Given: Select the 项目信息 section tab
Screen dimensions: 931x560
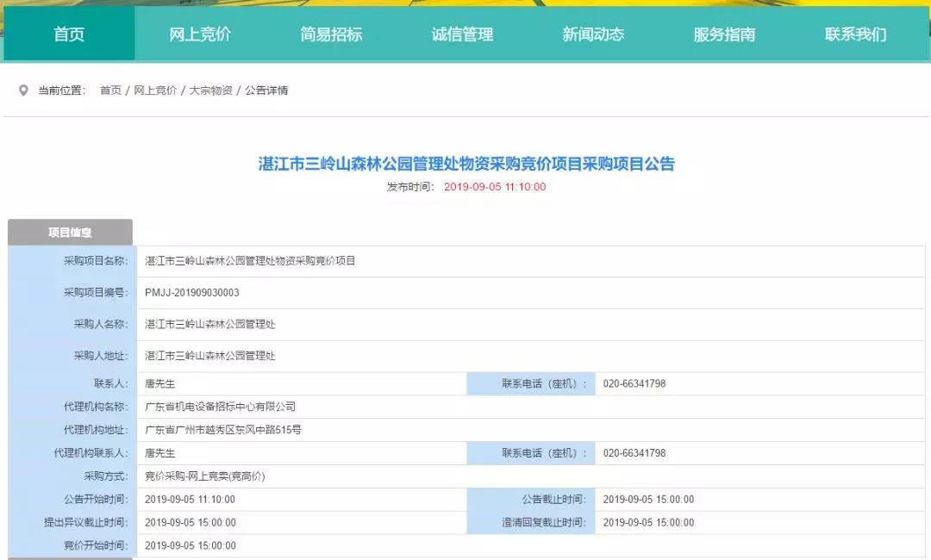Looking at the screenshot, I should [x=70, y=233].
